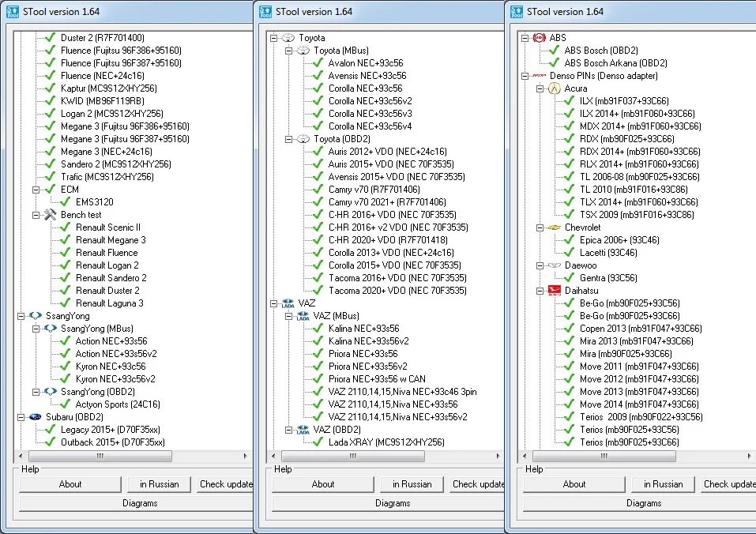Click the Bench test tools icon
Screen dimensions: 756x534
pyautogui.click(x=51, y=215)
